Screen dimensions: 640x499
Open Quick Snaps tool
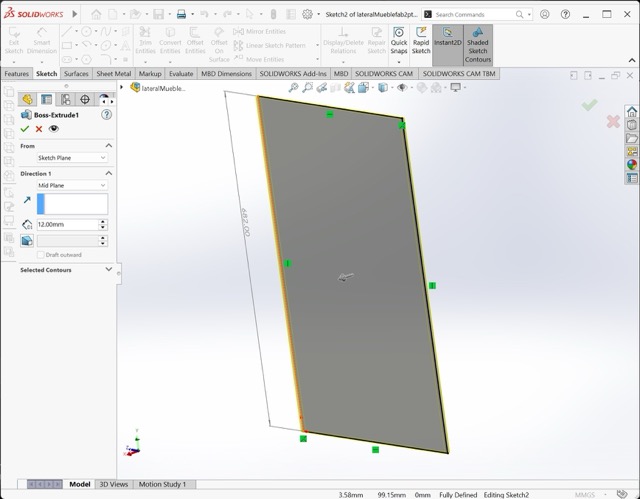(399, 41)
